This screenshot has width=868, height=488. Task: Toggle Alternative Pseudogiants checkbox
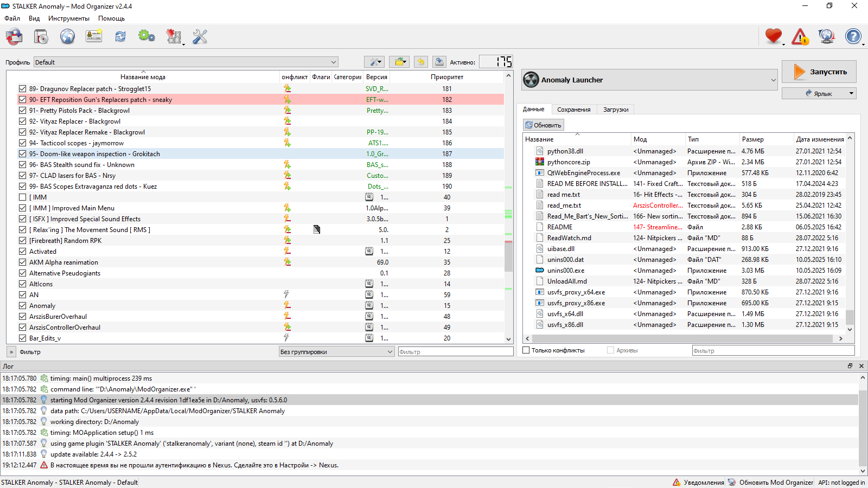[x=22, y=273]
